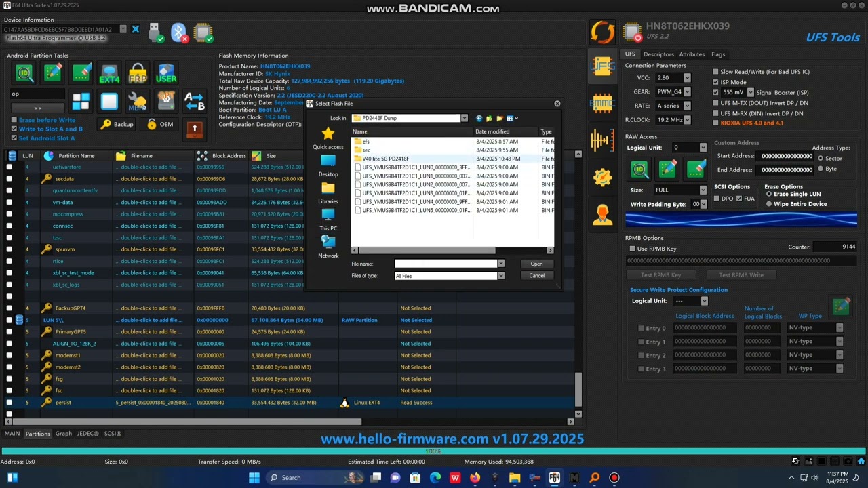Screen dimensions: 868x488
Task: Click the OEM unlock button
Action: [x=159, y=125]
